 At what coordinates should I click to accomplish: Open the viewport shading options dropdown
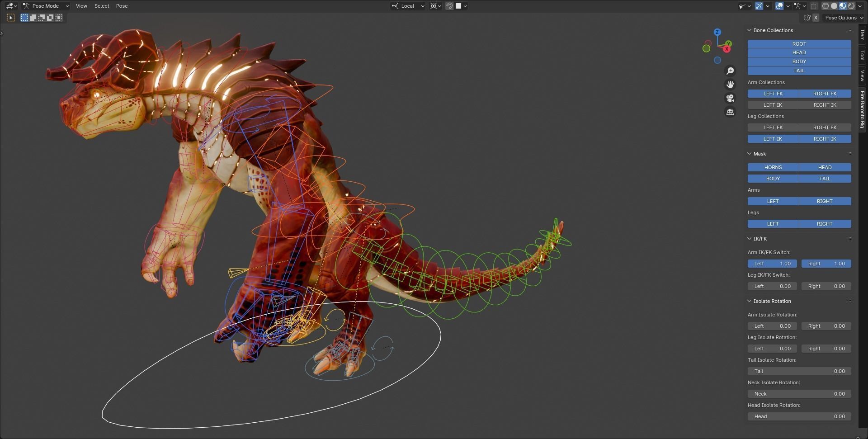860,6
